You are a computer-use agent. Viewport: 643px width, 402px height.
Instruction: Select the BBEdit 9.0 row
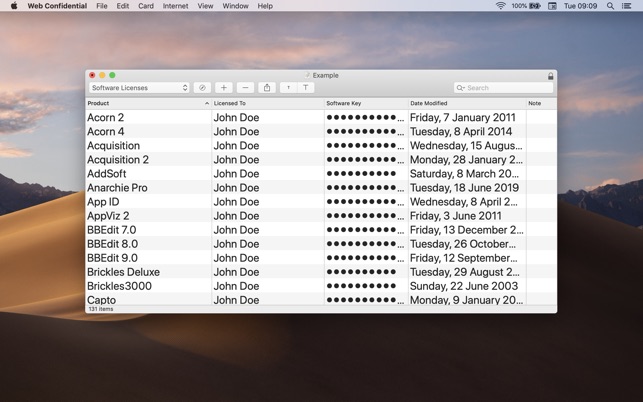pos(321,258)
